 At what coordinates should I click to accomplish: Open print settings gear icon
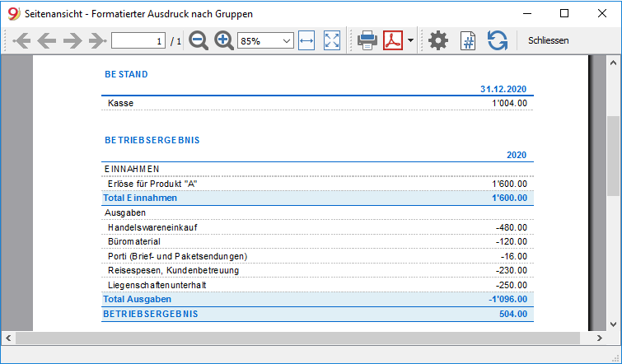click(x=438, y=40)
